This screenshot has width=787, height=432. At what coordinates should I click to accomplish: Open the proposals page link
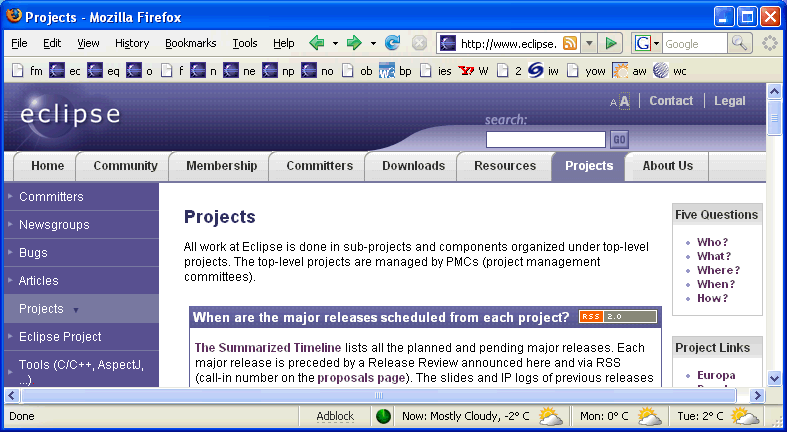[x=361, y=378]
